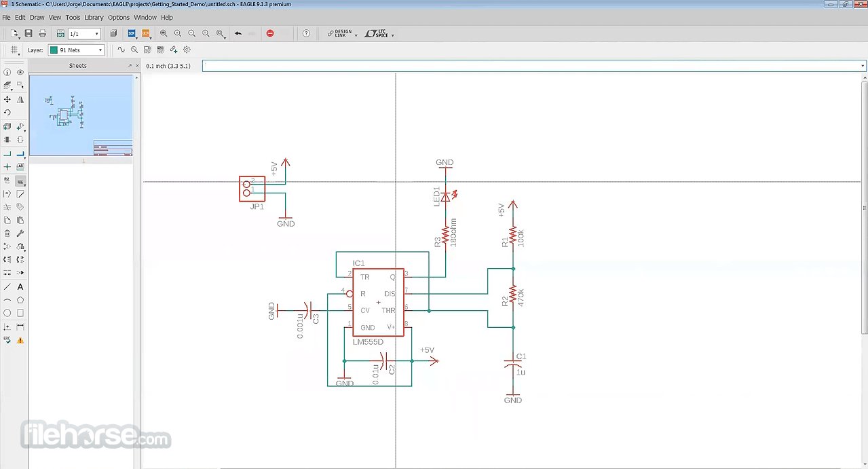
Task: Select the Miter tool
Action: click(20, 193)
